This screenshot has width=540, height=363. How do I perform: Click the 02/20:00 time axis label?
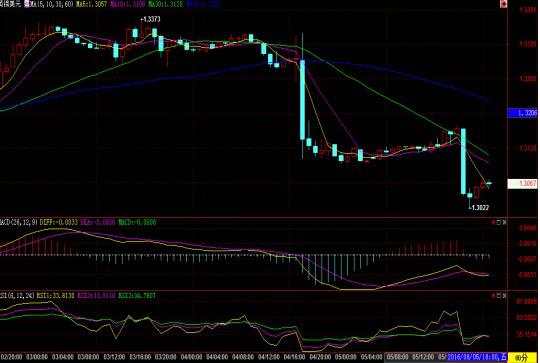11,357
